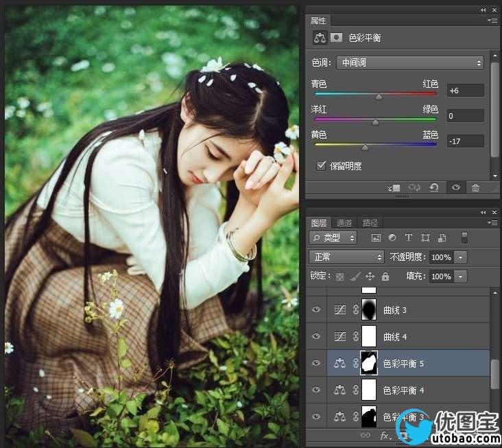The height and width of the screenshot is (448, 502).
Task: Hide the 曲线 3 layer
Action: click(x=316, y=309)
